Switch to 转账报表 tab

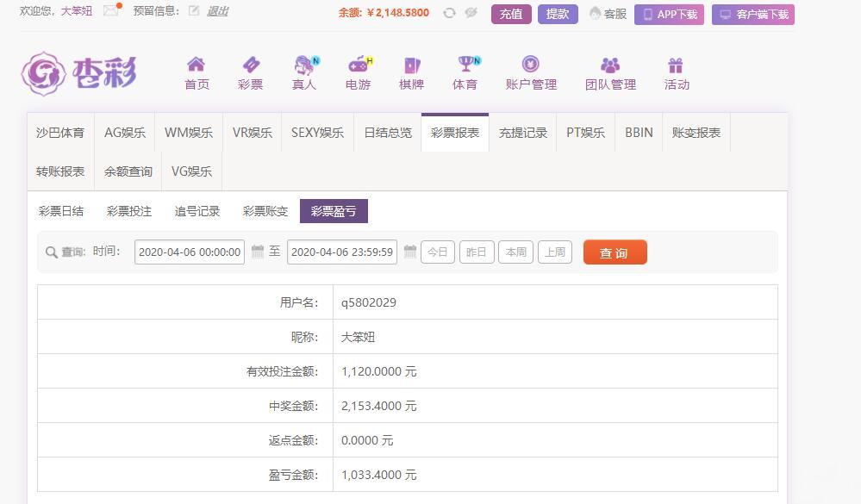60,171
